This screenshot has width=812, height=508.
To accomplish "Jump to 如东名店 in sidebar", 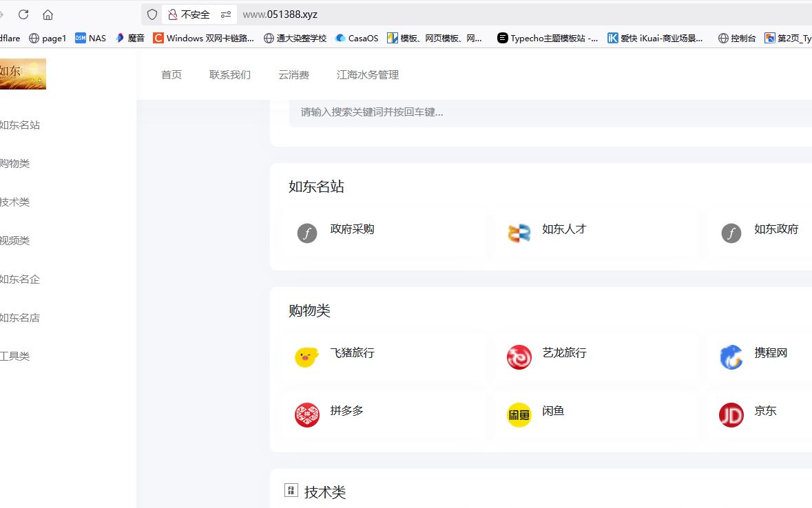I will (x=20, y=317).
